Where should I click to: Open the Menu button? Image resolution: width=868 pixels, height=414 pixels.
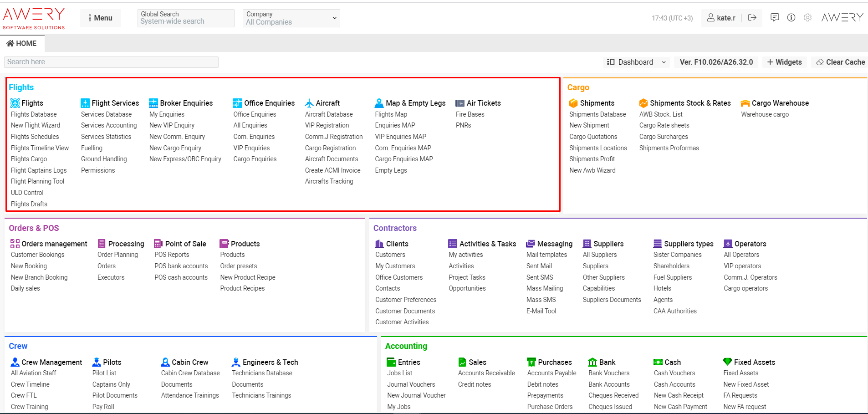click(100, 18)
